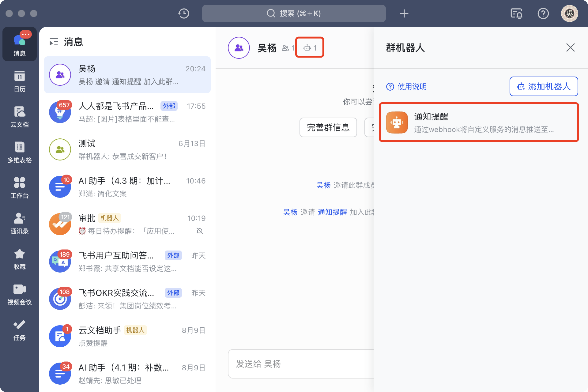
Task: Open 吴杨 group avatar in chat header
Action: pos(239,48)
